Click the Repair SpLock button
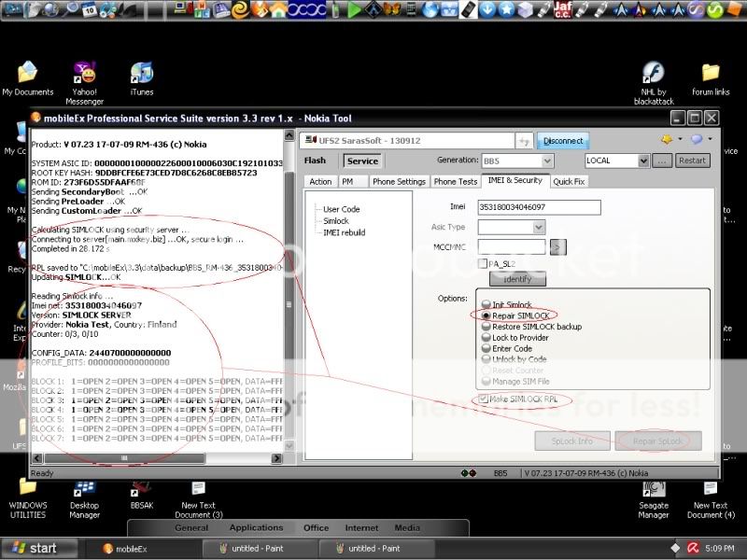 pyautogui.click(x=657, y=441)
